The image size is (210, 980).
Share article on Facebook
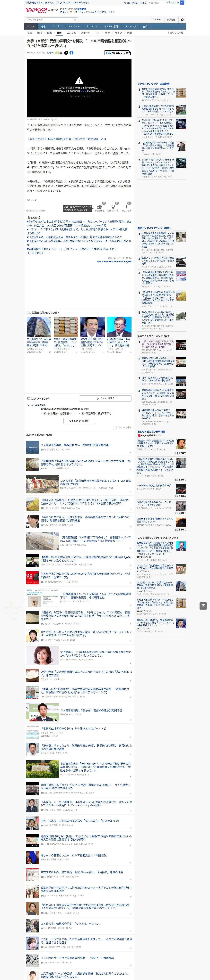coord(71,53)
